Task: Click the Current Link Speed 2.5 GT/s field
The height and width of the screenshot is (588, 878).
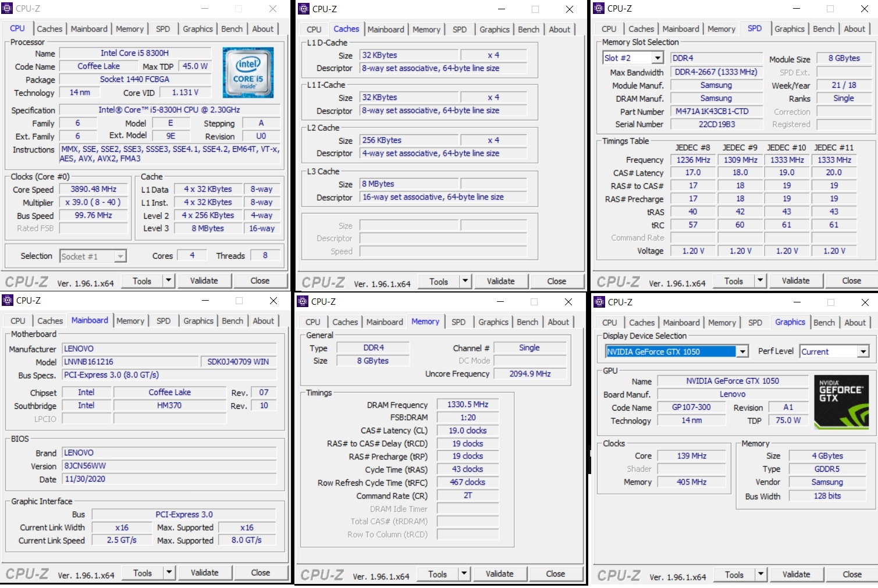Action: 122,540
